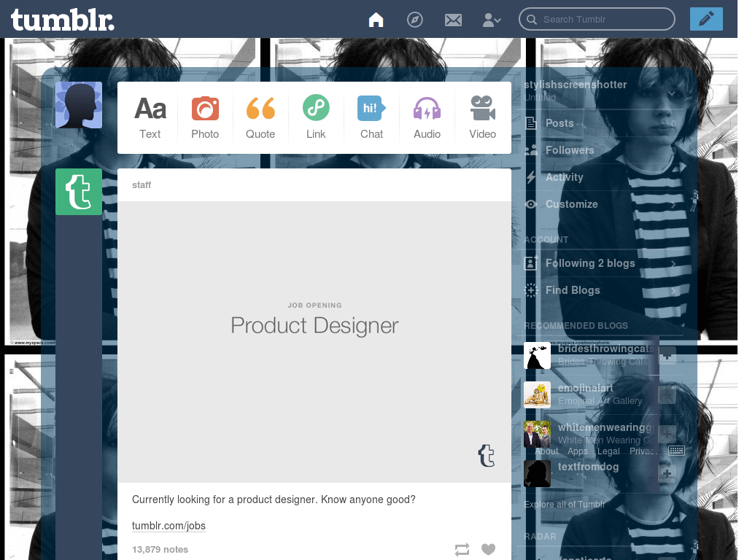Open the Privacy footer link

643,451
